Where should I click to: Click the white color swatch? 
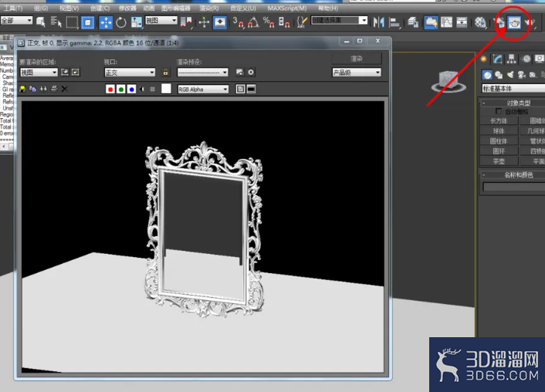[166, 89]
